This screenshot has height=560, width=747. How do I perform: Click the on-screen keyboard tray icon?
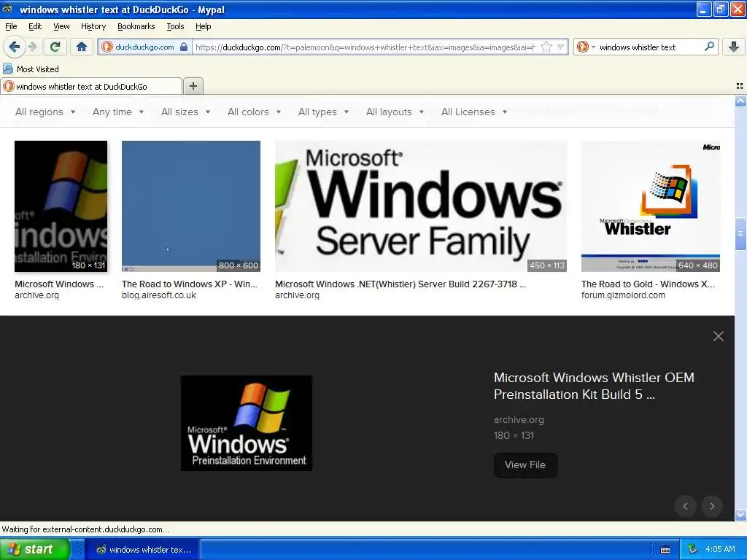[665, 550]
